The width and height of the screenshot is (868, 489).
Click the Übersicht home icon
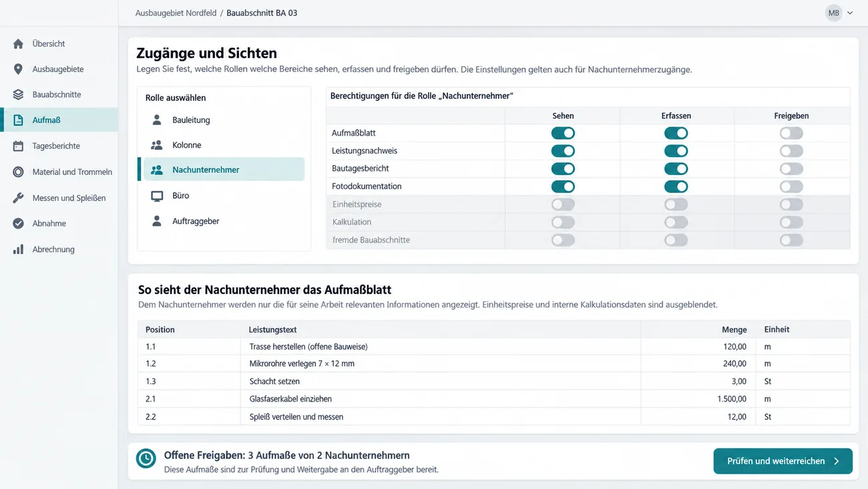point(18,44)
